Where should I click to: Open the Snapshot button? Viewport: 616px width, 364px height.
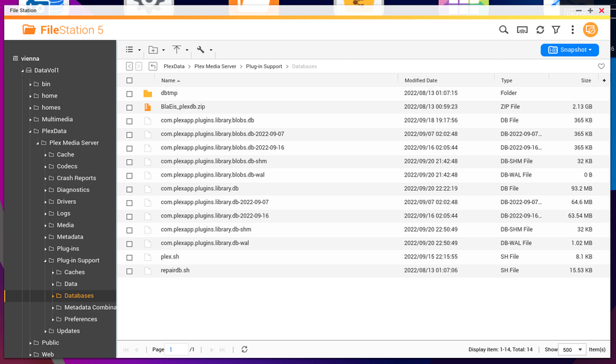(x=570, y=50)
